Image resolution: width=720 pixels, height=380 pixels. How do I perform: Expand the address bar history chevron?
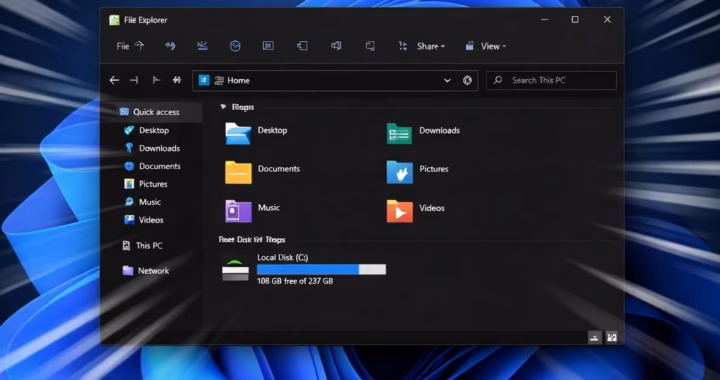point(447,81)
